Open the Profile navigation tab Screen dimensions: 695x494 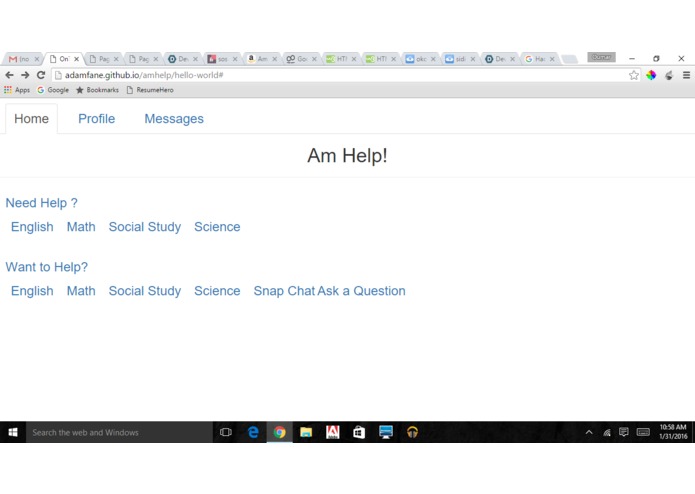[x=97, y=119]
